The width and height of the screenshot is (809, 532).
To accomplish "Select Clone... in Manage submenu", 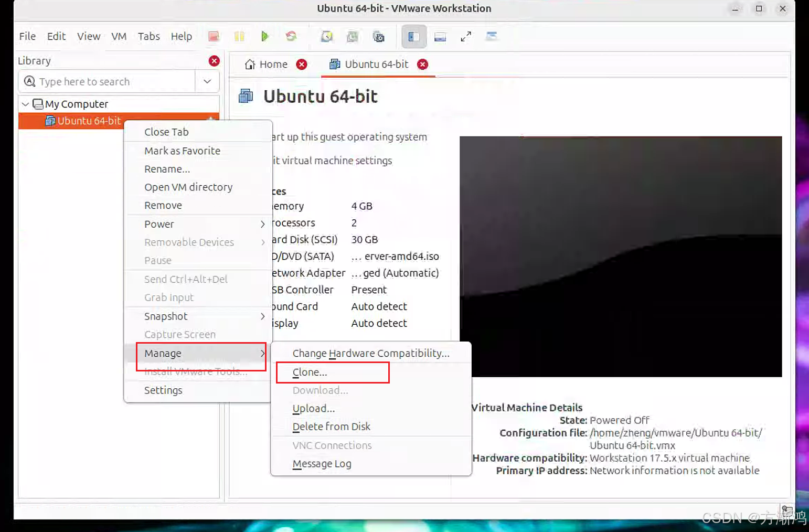I will pos(371,372).
